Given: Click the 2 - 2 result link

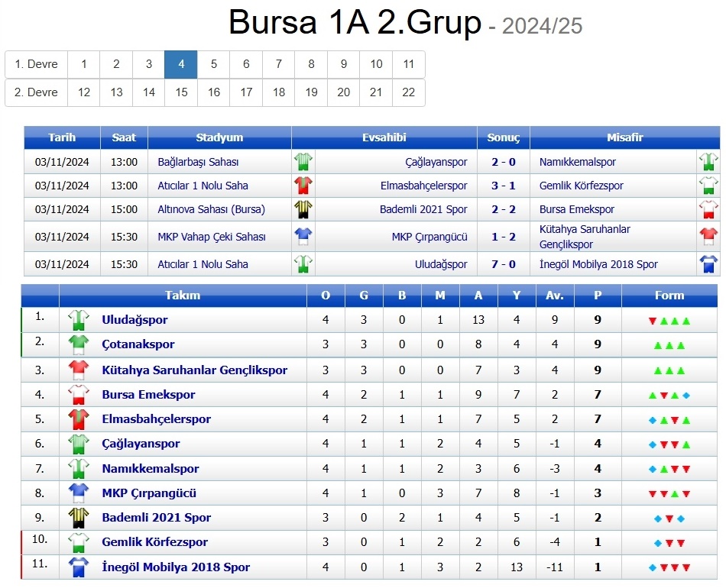Looking at the screenshot, I should 503,209.
